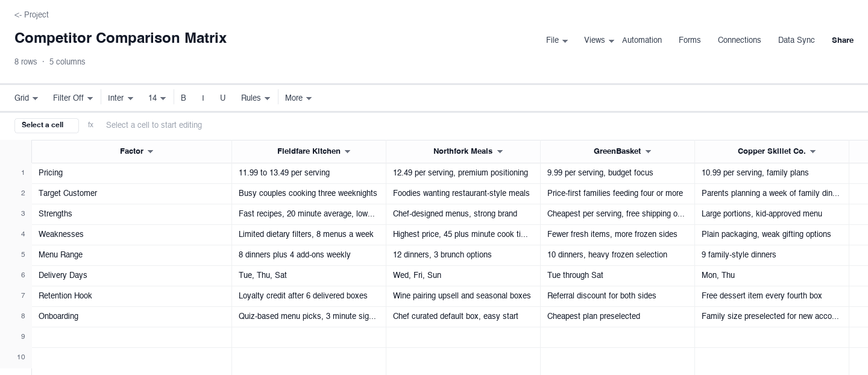Open the More dropdown
This screenshot has width=868, height=375.
(298, 98)
